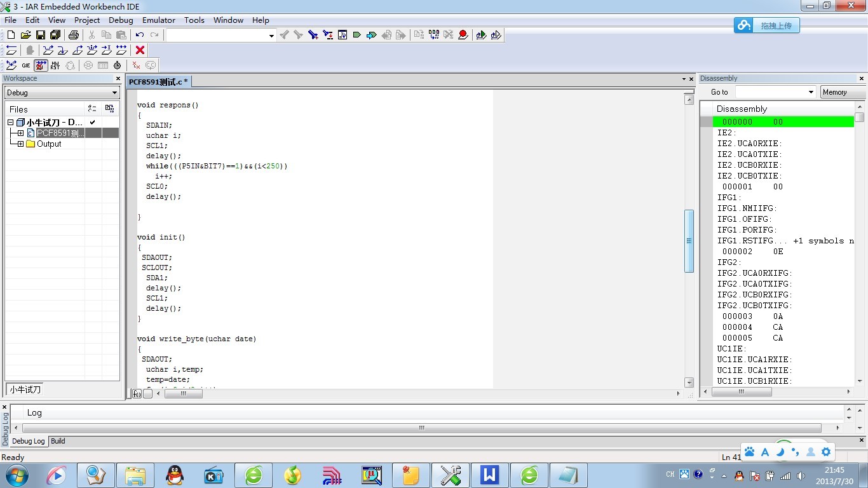Click the code editor horizontal scrollbar thumb
The width and height of the screenshot is (868, 488).
tap(183, 393)
